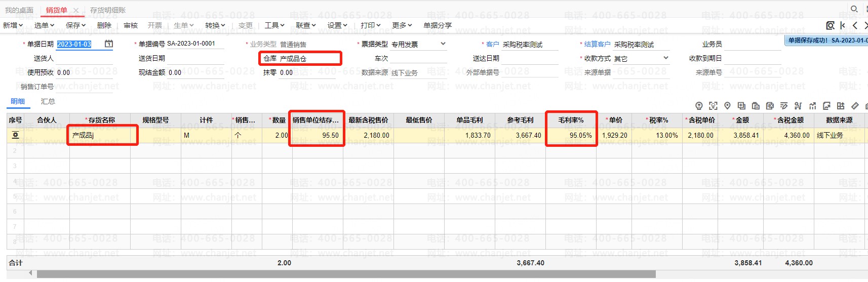Image resolution: width=868 pixels, height=282 pixels.
Task: Click the grid upload layout icon
Action: 841,106
